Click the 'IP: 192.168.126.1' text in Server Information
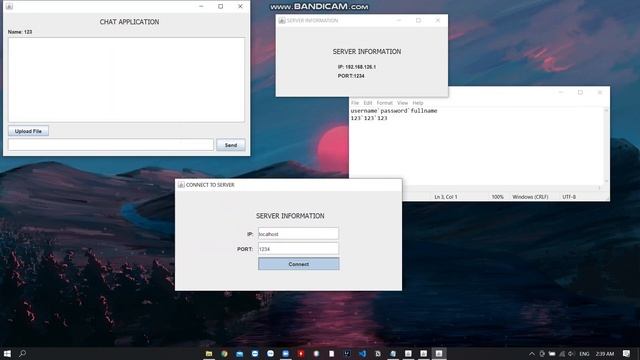 click(x=357, y=67)
